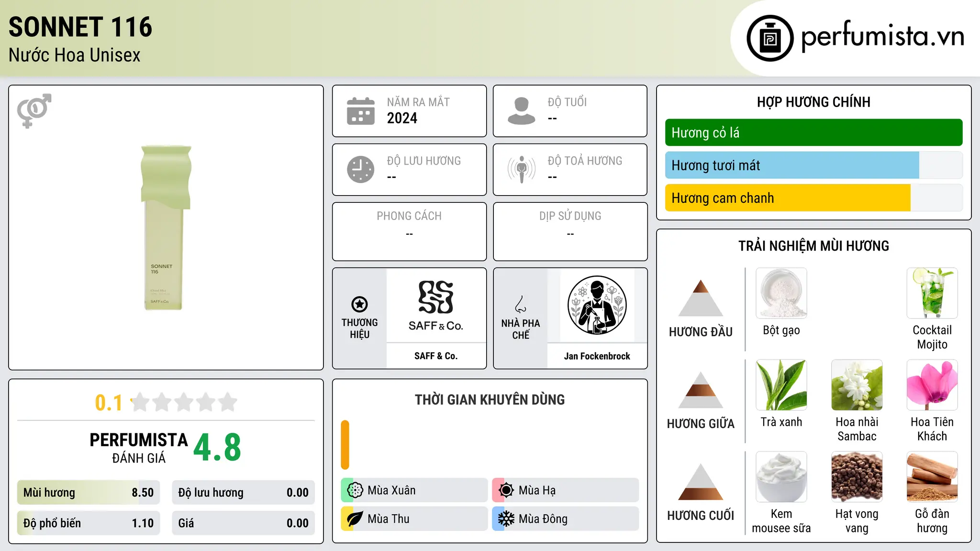Open the Jan Fockenbrock perfumer name link
Screen dimensions: 980x551
597,356
